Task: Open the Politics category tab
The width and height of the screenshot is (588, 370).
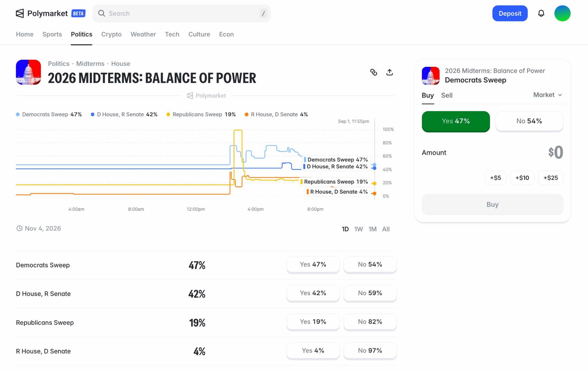Action: point(82,34)
